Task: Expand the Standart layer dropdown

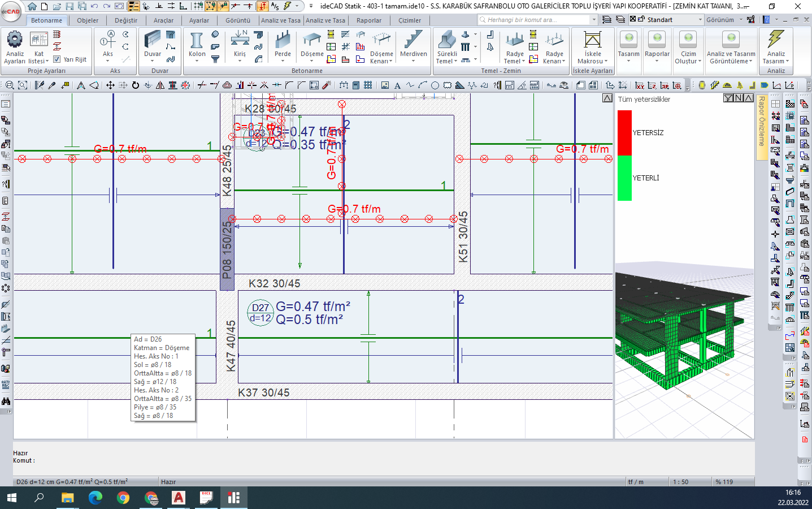Action: pos(700,20)
